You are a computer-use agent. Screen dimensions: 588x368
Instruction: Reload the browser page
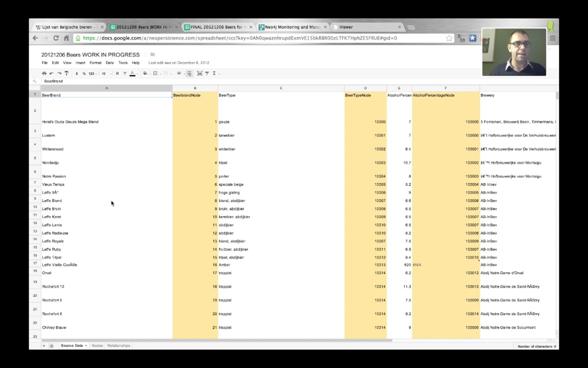[x=56, y=38]
